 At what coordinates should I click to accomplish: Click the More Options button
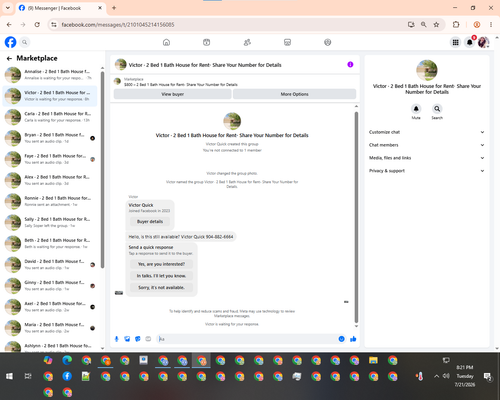coord(294,94)
